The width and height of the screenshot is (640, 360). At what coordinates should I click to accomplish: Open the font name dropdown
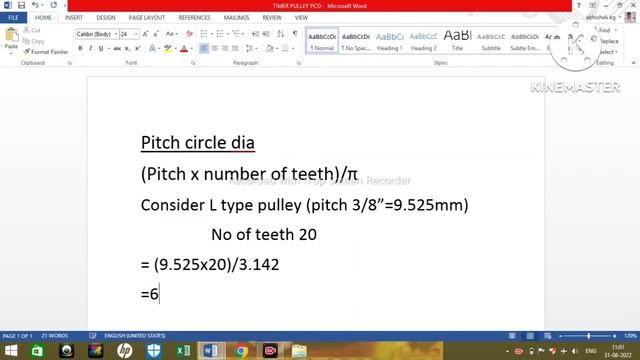116,34
